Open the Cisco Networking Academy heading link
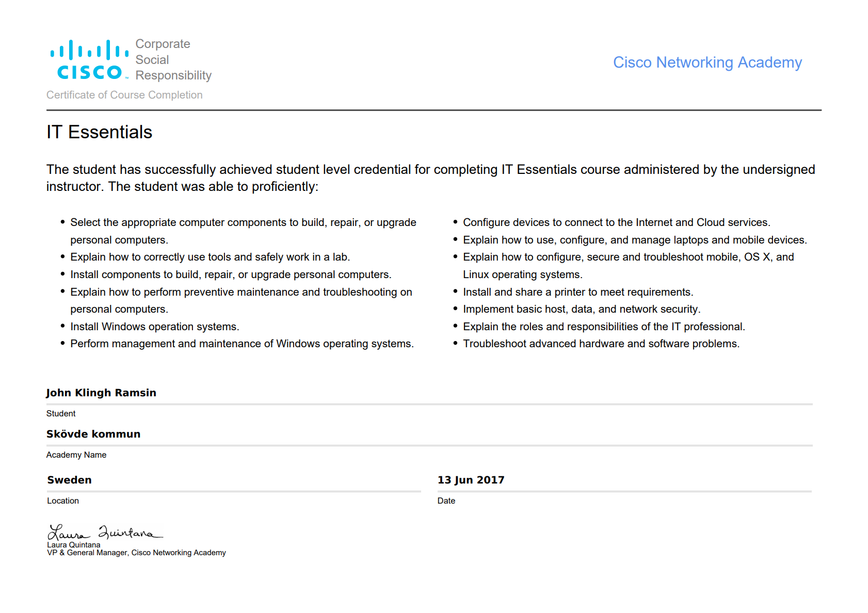Viewport: 868px width, 613px height. [x=707, y=62]
